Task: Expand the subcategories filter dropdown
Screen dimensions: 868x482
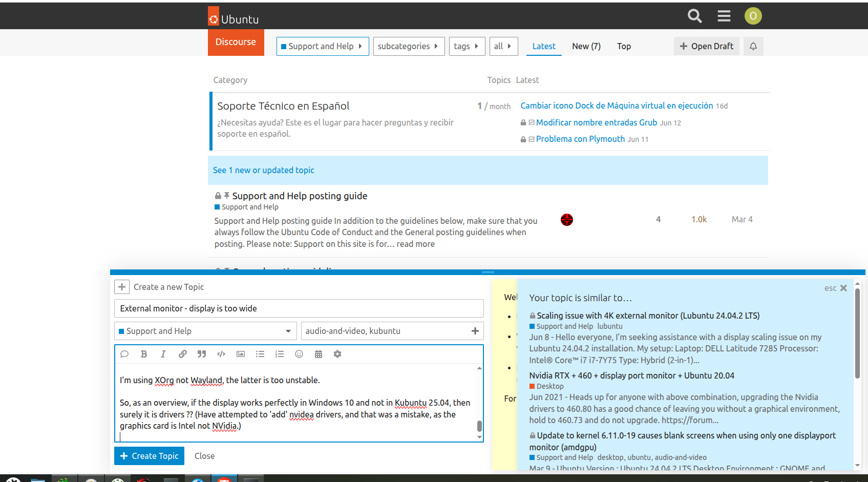Action: pos(409,46)
